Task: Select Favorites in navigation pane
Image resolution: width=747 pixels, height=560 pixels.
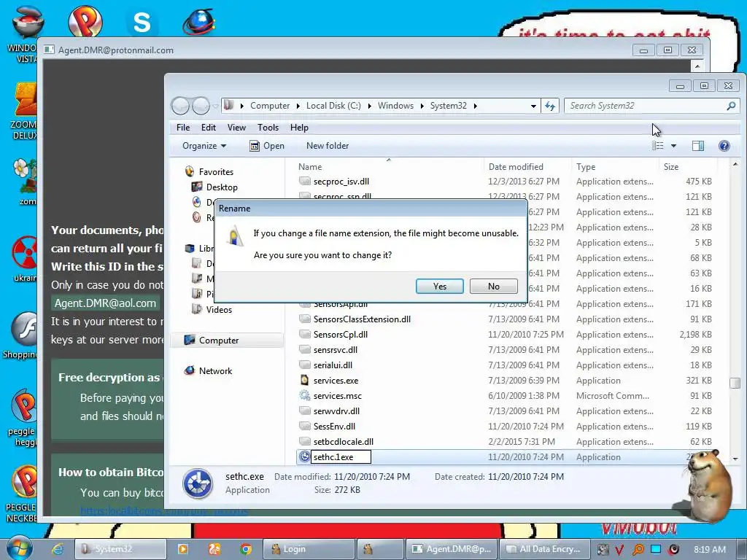Action: pos(216,172)
